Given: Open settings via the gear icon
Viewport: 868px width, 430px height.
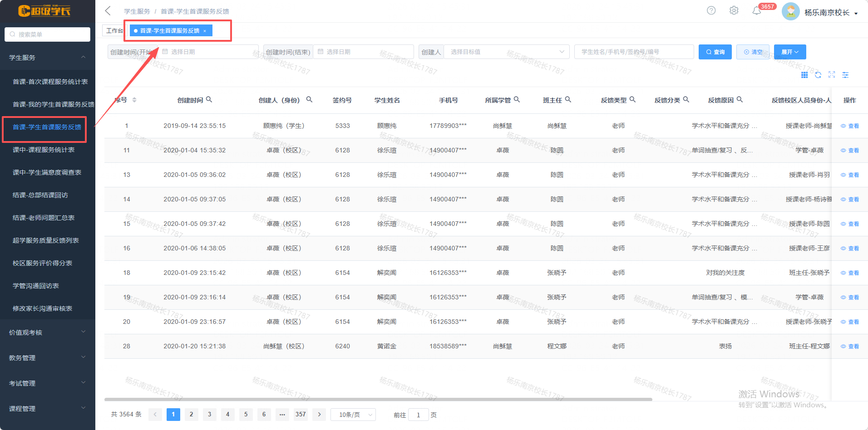Looking at the screenshot, I should pyautogui.click(x=734, y=10).
